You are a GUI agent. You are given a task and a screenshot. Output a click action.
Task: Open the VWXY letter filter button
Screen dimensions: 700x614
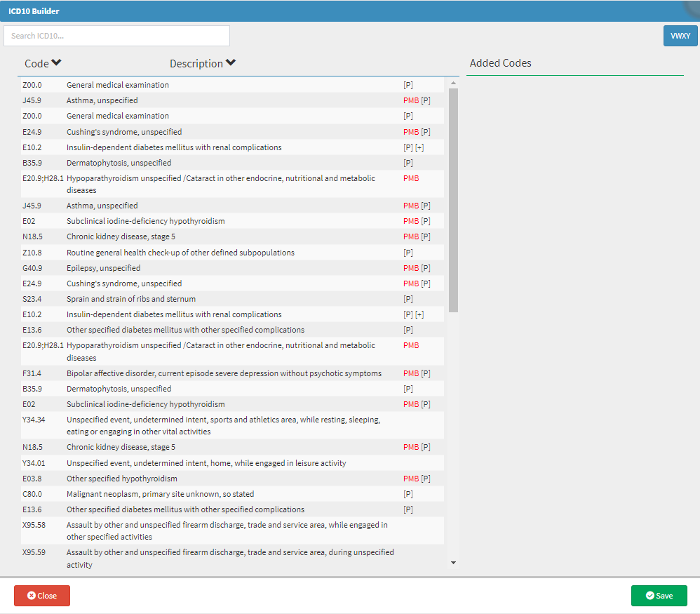pos(680,36)
